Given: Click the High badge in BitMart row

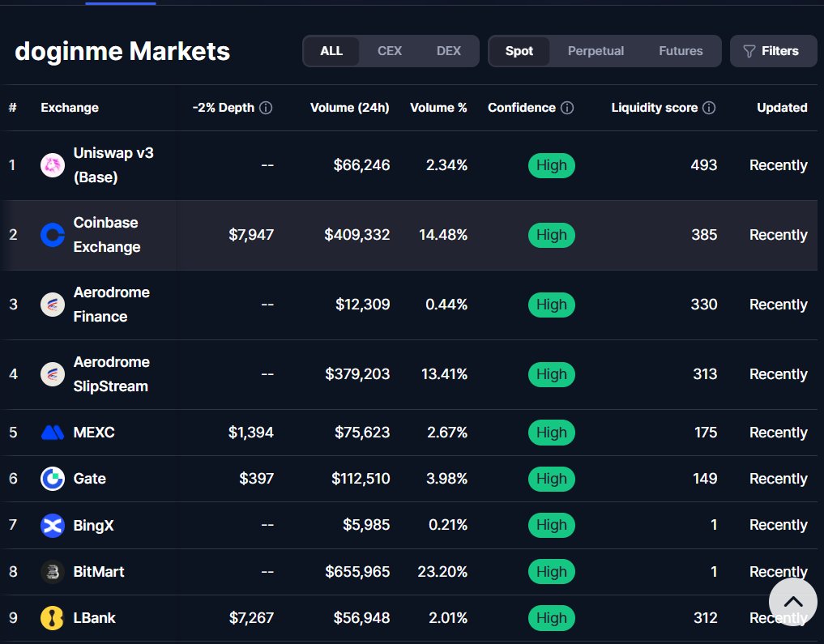Looking at the screenshot, I should (551, 572).
